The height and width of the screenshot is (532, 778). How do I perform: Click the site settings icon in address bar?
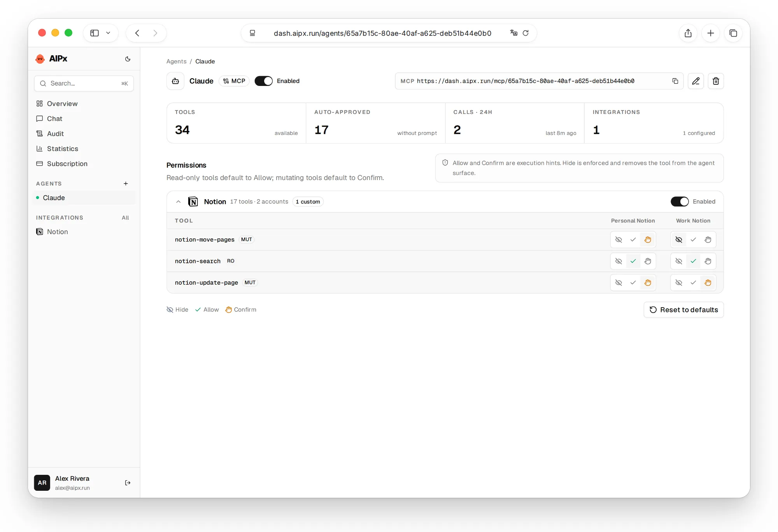point(252,33)
